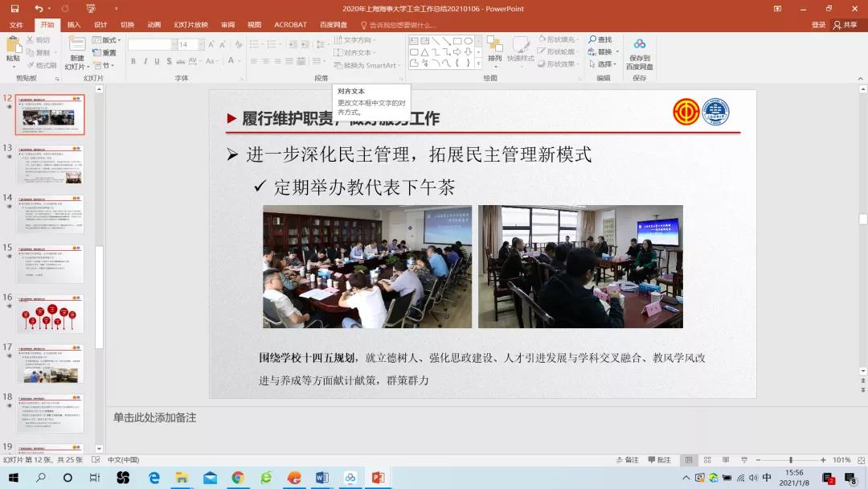Open the ACROBAT tab

pyautogui.click(x=290, y=25)
